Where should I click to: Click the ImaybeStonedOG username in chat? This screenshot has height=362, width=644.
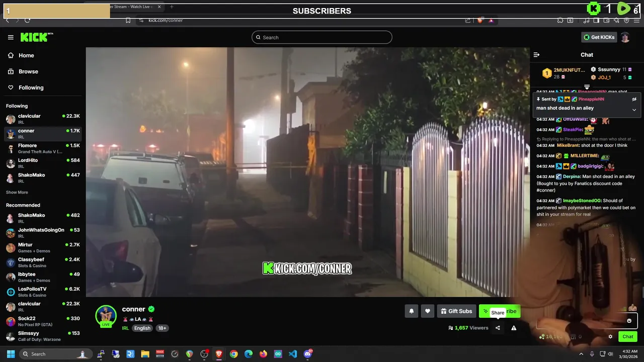(x=582, y=201)
